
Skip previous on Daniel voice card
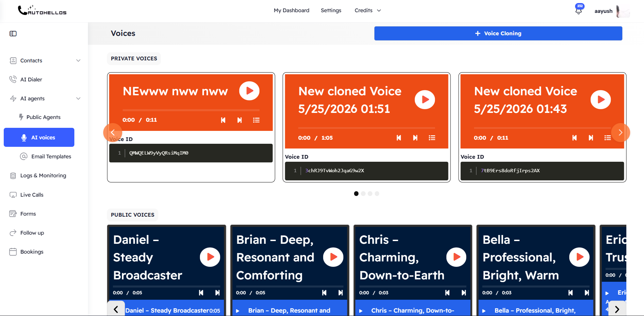point(201,293)
